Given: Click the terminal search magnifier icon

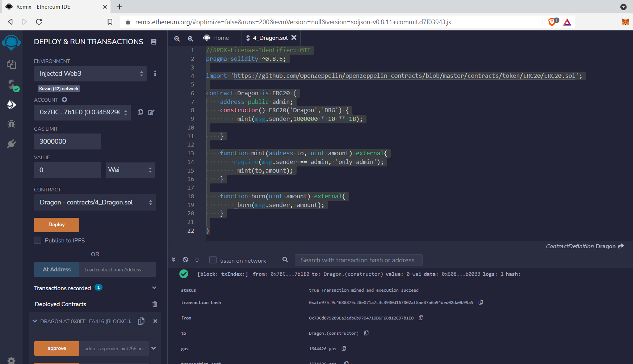Looking at the screenshot, I should pos(285,259).
